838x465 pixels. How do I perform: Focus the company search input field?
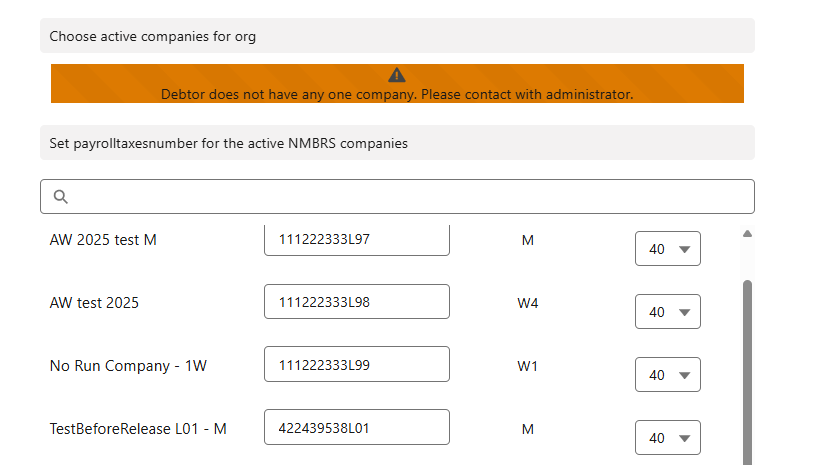410,197
